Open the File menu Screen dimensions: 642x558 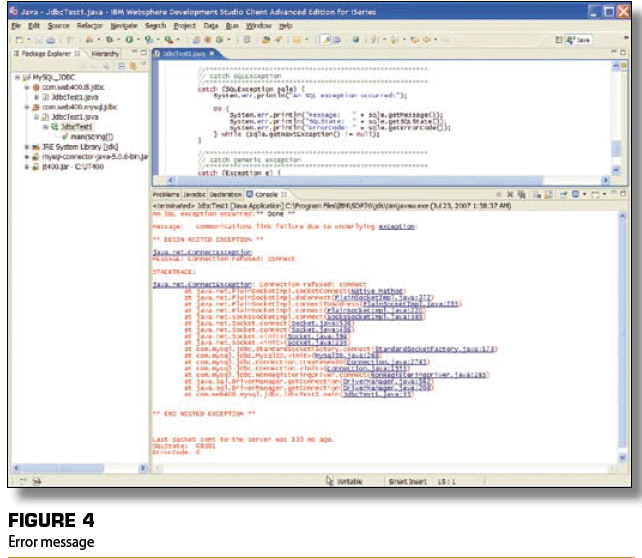[16, 26]
